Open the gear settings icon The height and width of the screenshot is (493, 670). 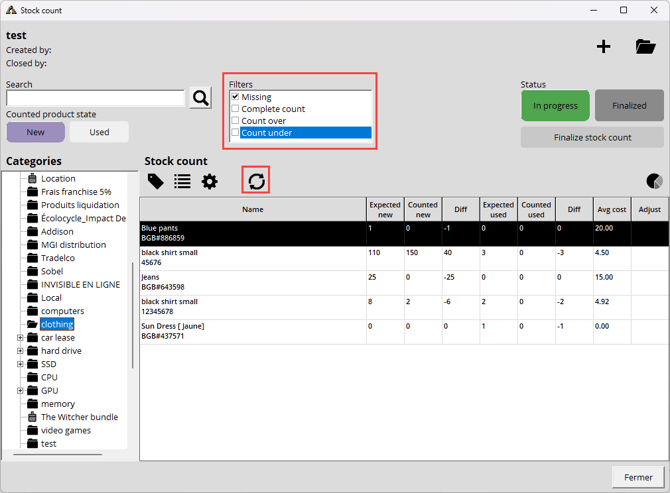209,181
